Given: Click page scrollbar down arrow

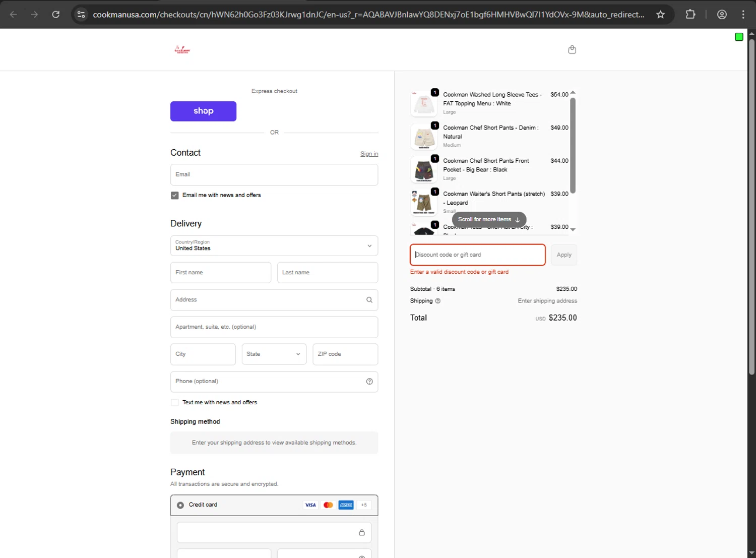Looking at the screenshot, I should click(x=751, y=553).
